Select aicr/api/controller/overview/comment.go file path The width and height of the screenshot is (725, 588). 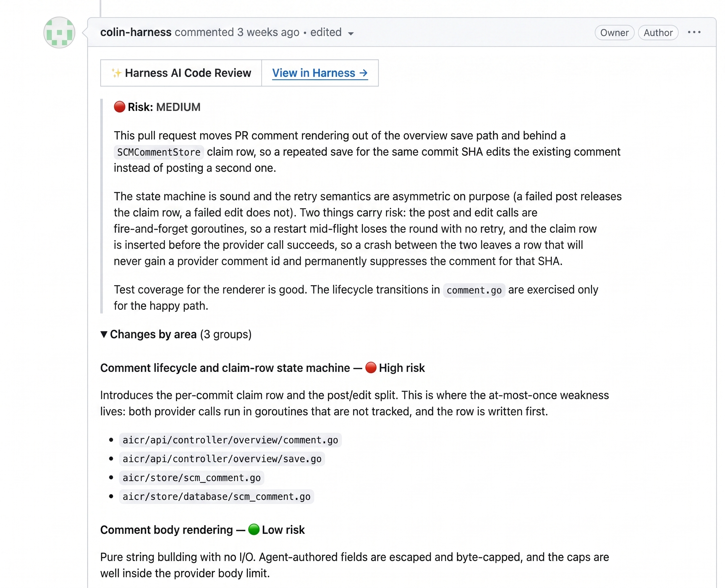click(x=230, y=440)
